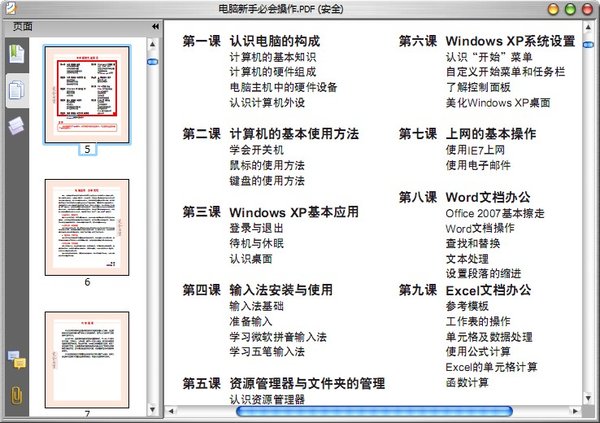
Task: Click the line 计算机的基本知识
Action: tap(272, 57)
